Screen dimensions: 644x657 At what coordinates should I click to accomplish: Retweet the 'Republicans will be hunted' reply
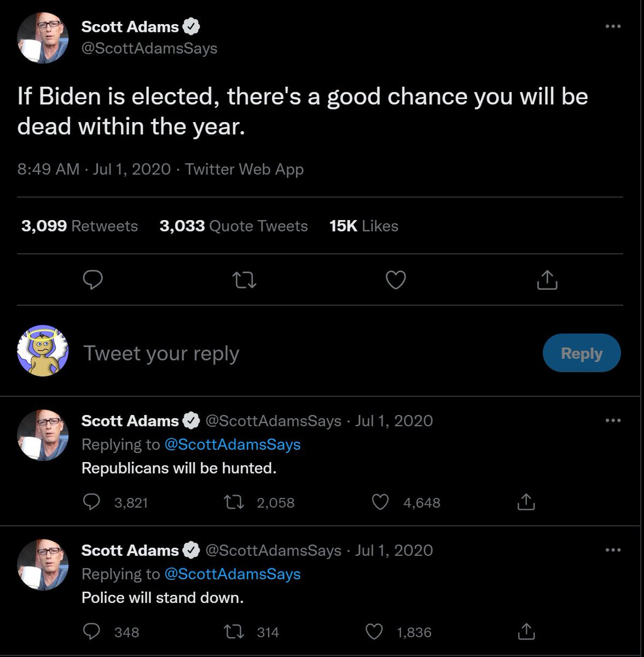click(234, 502)
